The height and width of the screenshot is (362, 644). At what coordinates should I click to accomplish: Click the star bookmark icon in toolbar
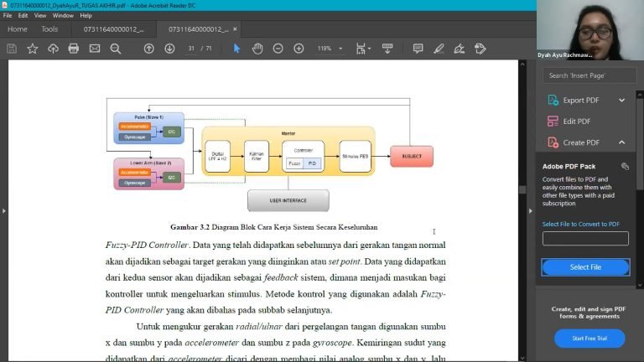click(32, 49)
